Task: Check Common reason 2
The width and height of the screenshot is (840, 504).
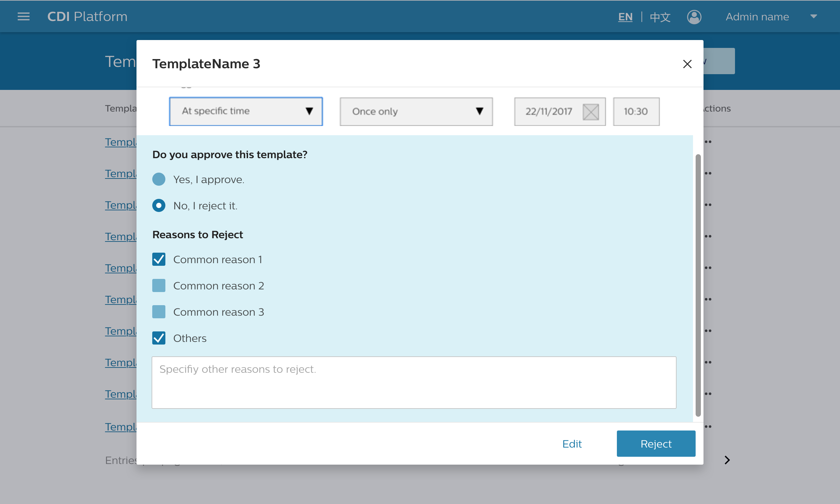Action: [158, 285]
